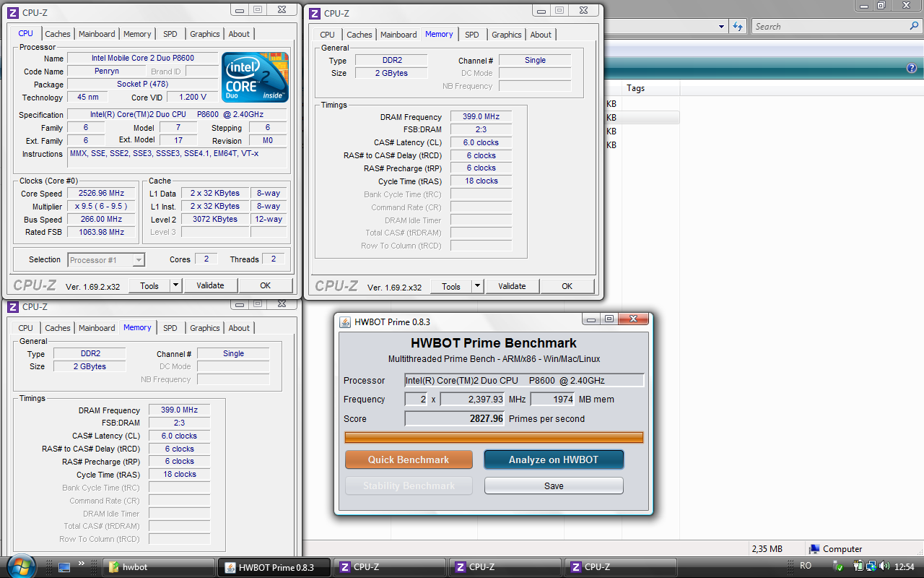Click Instructions field listing MMX, SSE
The height and width of the screenshot is (578, 924).
178,158
